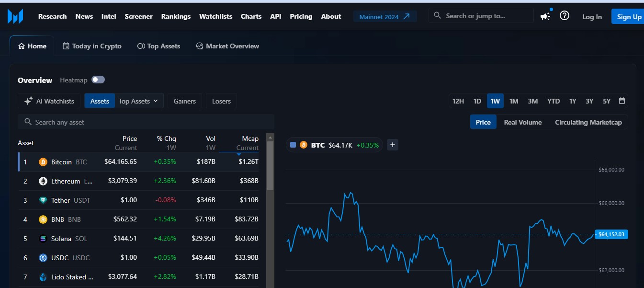Image resolution: width=644 pixels, height=288 pixels.
Task: Select the 3M chart range
Action: point(533,101)
